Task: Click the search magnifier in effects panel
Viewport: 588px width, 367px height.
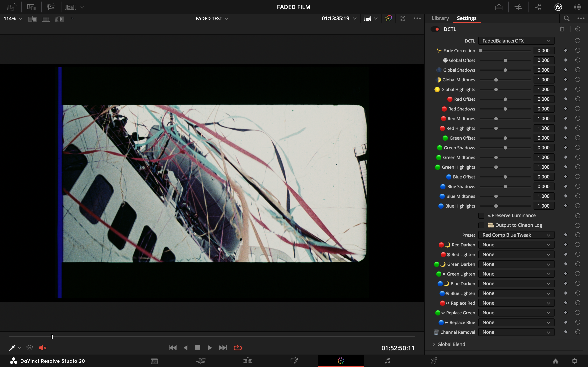Action: pyautogui.click(x=566, y=18)
